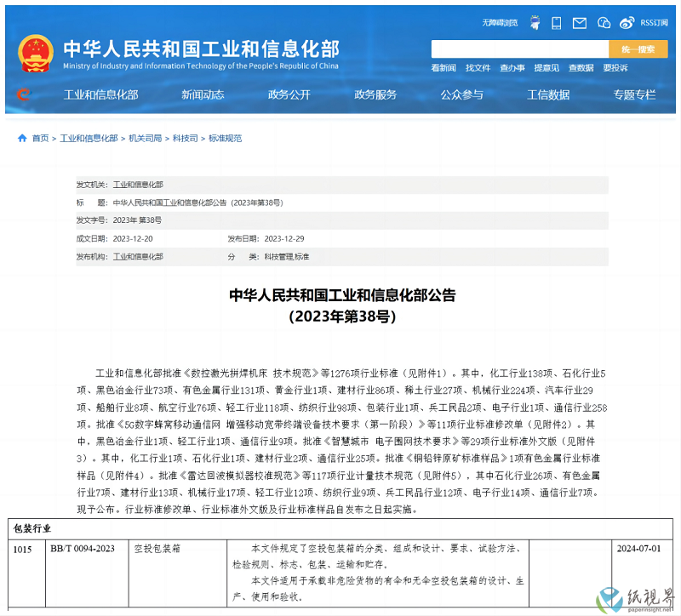Click 机关司局 in the breadcrumb
The height and width of the screenshot is (616, 681).
click(x=145, y=139)
